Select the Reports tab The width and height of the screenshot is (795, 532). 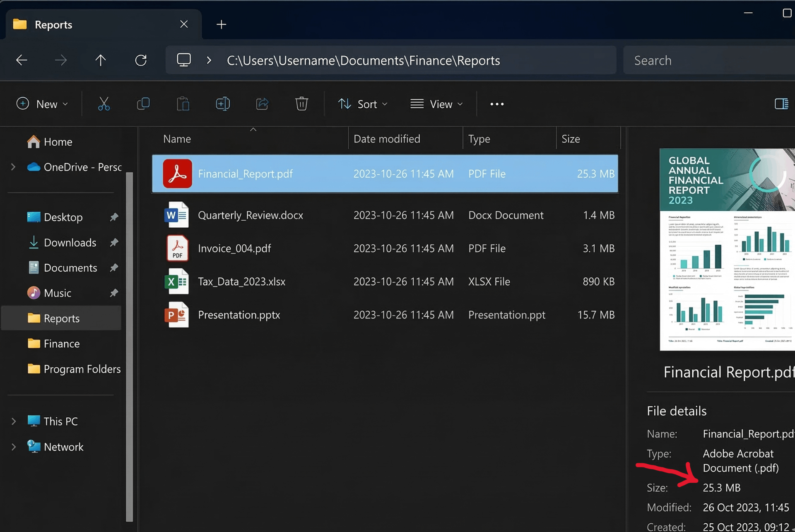[x=54, y=24]
